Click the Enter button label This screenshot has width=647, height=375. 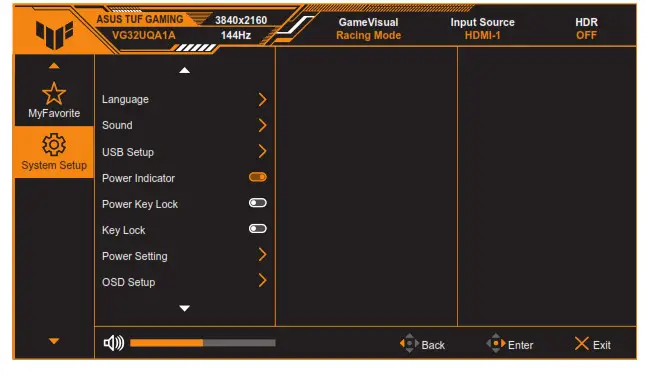(x=520, y=345)
